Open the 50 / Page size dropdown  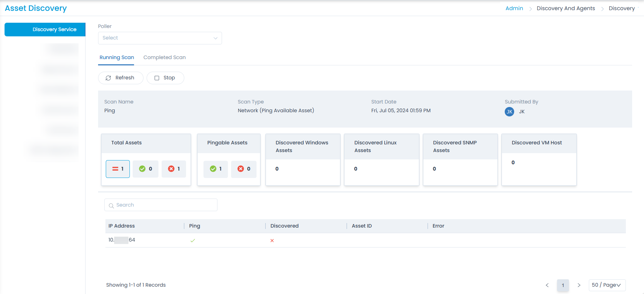click(607, 285)
